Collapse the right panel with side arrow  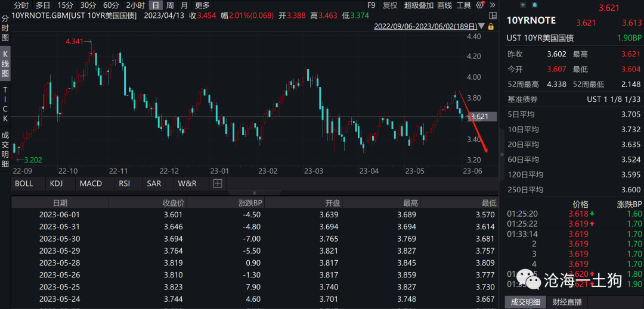click(x=501, y=155)
